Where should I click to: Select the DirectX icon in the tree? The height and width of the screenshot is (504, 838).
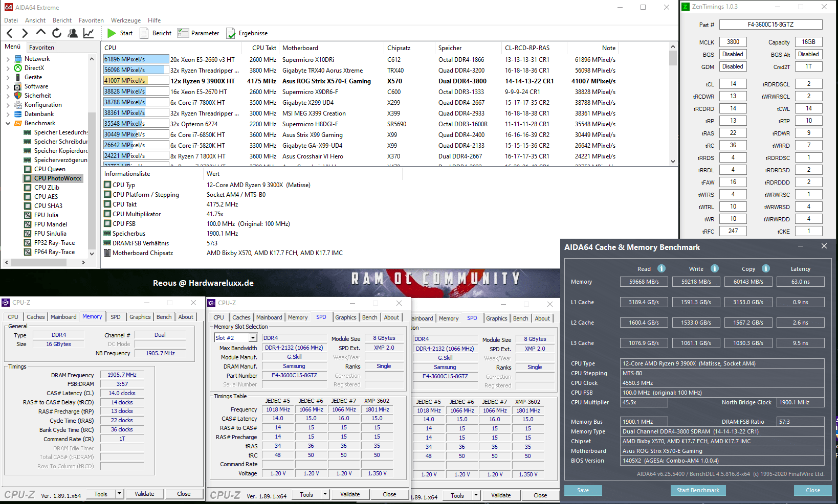(18, 68)
